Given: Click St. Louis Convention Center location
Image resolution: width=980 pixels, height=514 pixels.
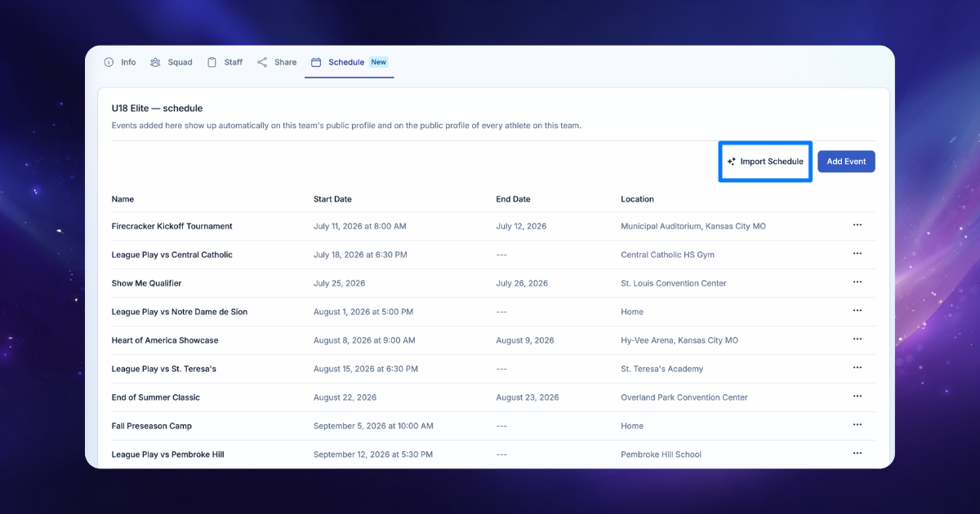Looking at the screenshot, I should (x=674, y=283).
